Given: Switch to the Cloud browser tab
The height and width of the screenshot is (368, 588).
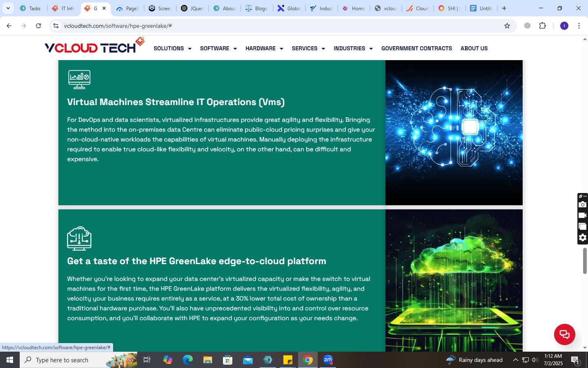Looking at the screenshot, I should 418,8.
